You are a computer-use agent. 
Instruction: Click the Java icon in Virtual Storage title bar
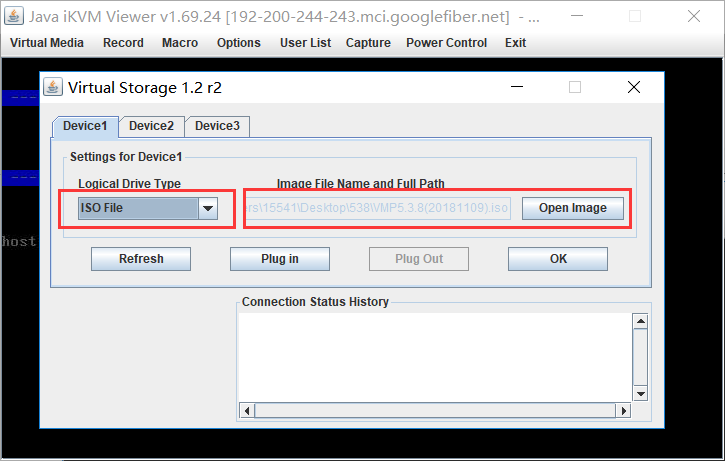(54, 87)
